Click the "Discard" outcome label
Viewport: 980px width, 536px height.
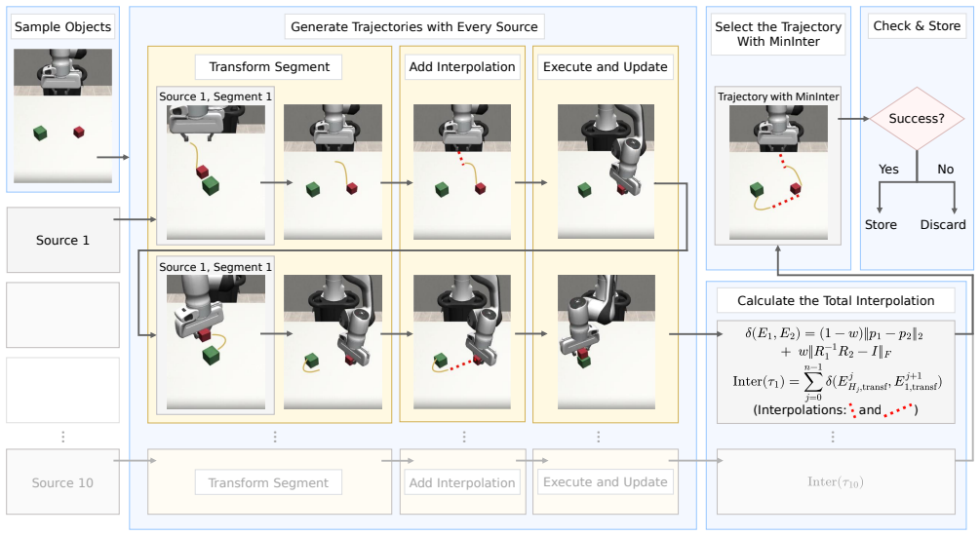pos(943,225)
